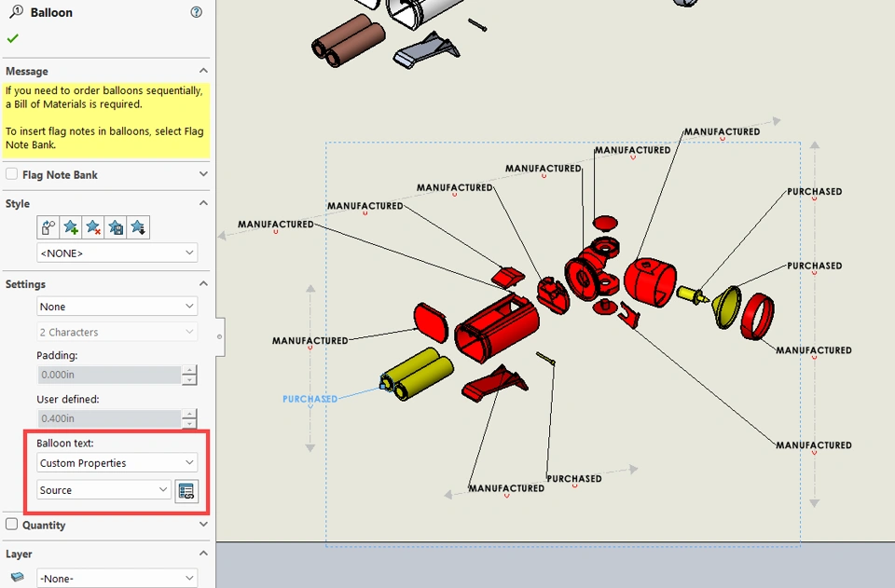The image size is (895, 588).
Task: Click the large red housing body component
Action: click(497, 330)
